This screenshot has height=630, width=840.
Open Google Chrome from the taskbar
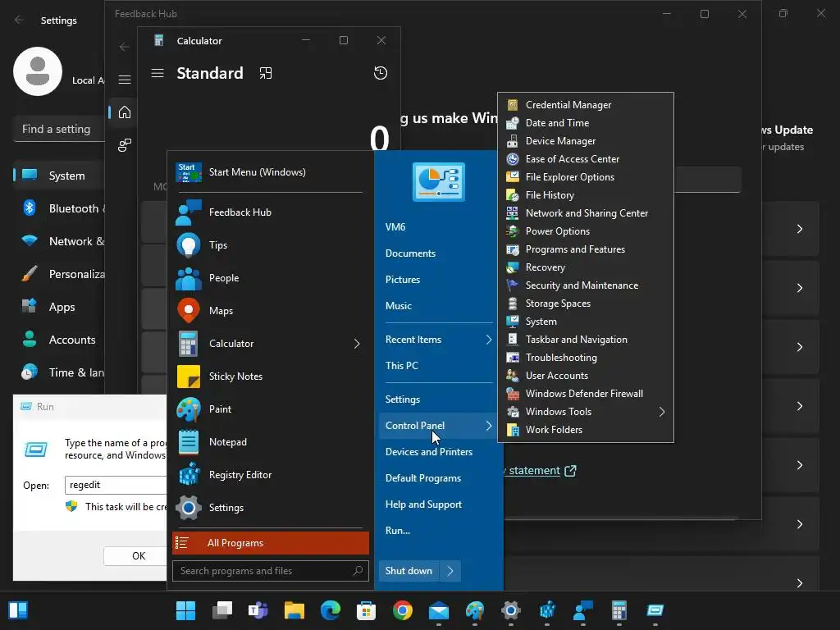tap(402, 610)
